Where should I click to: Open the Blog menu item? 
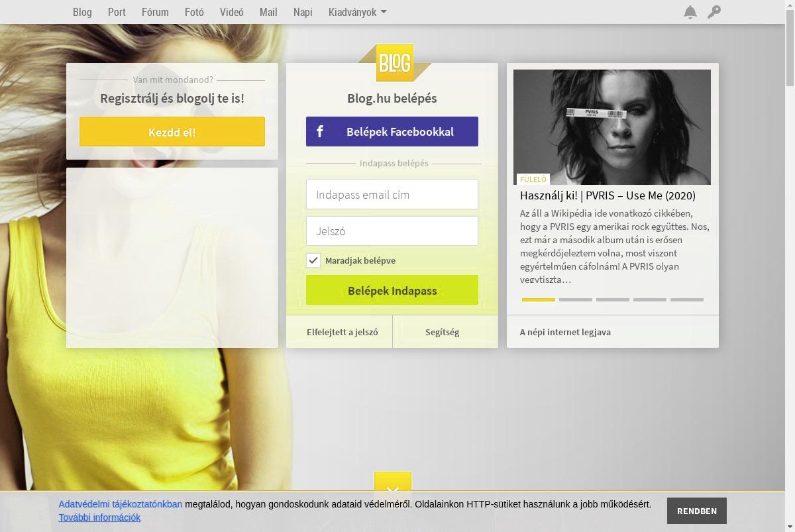click(82, 12)
